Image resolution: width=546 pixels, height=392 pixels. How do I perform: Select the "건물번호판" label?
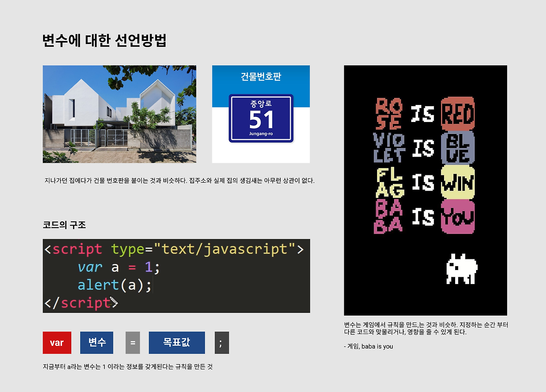point(261,77)
